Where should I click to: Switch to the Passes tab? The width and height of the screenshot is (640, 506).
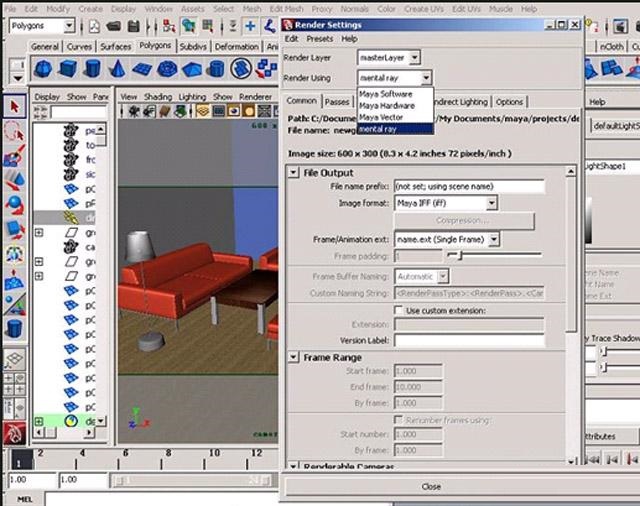coord(337,102)
